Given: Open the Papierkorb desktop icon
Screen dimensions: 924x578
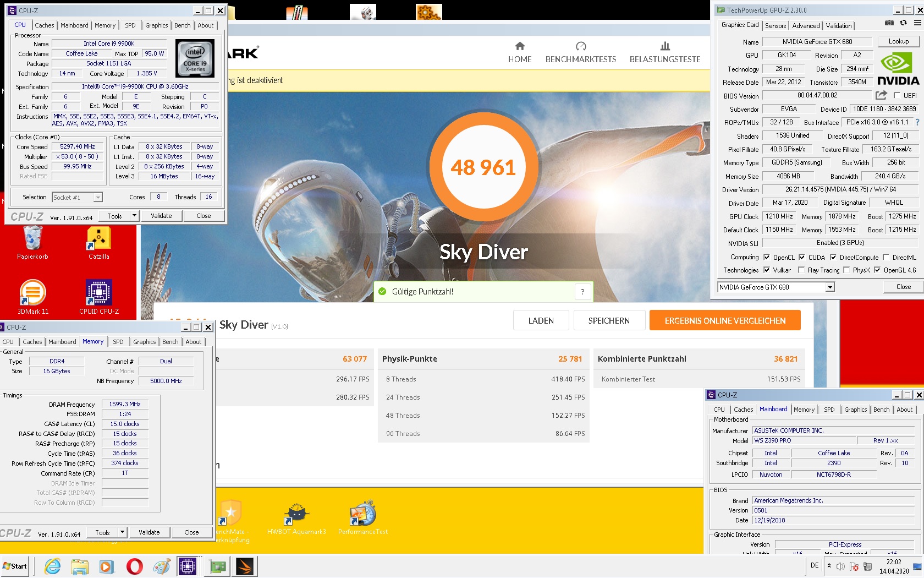Looking at the screenshot, I should click(x=32, y=243).
